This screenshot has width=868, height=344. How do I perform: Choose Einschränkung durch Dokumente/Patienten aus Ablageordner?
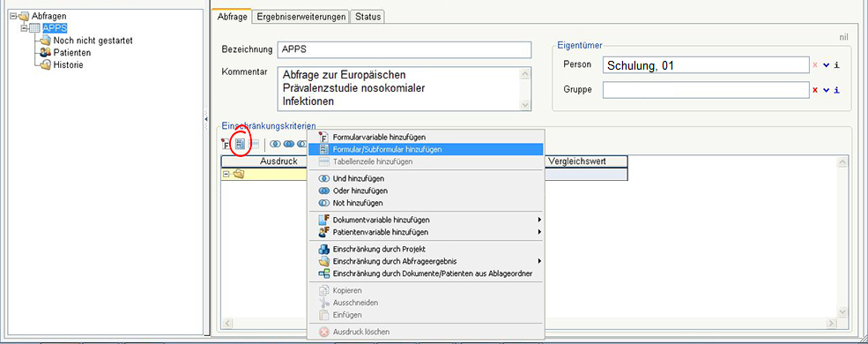(427, 273)
